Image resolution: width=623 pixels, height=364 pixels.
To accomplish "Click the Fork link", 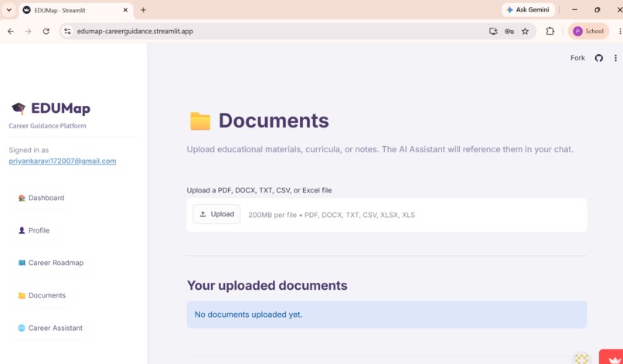I will (577, 58).
